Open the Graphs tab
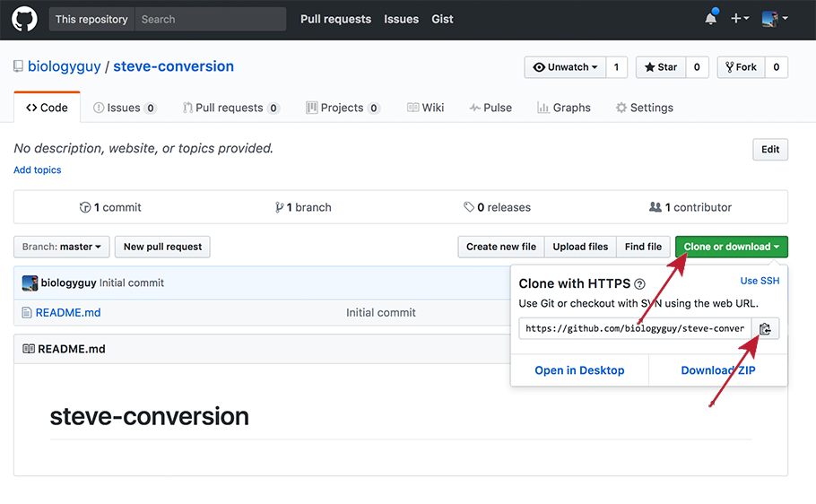This screenshot has width=816, height=504. (x=564, y=108)
